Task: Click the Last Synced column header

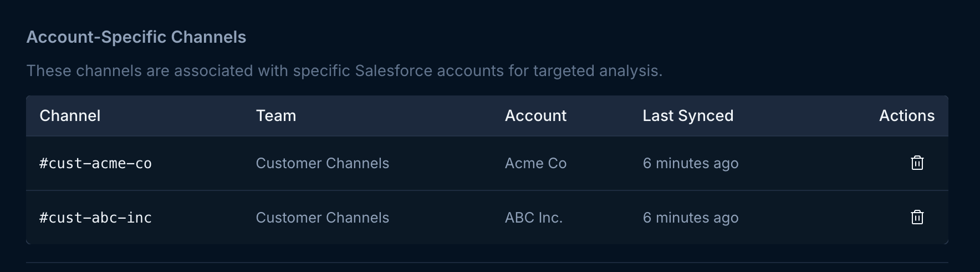Action: 688,115
